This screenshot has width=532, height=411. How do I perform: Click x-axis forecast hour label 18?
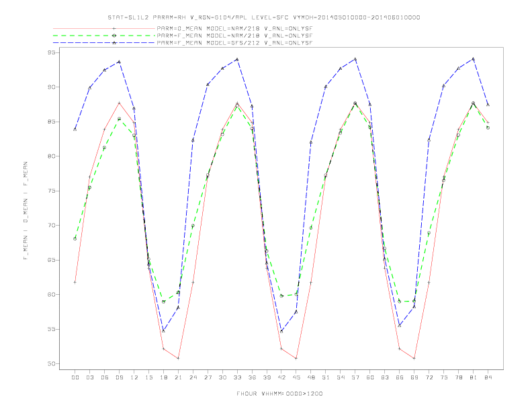pos(163,377)
